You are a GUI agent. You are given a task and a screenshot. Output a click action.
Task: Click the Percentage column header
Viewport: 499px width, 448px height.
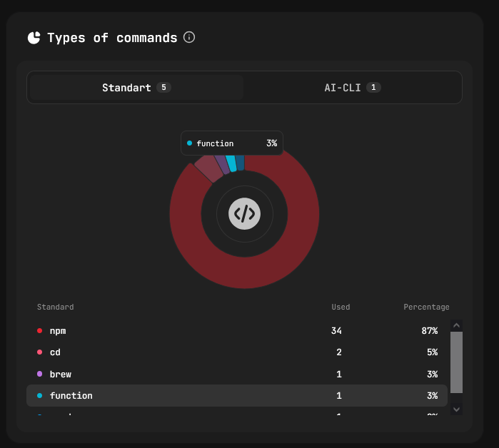click(426, 307)
